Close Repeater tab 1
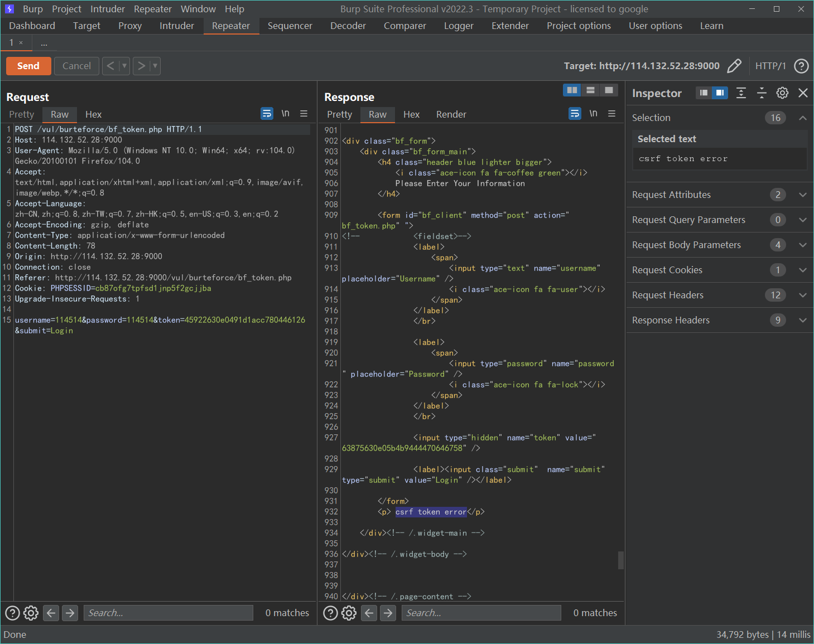The image size is (814, 644). pyautogui.click(x=21, y=43)
